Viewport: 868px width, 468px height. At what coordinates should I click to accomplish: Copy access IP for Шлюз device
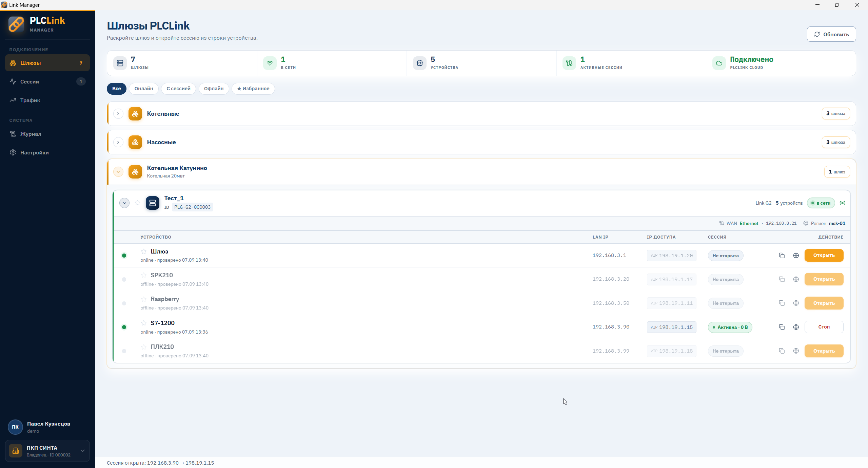tap(782, 256)
